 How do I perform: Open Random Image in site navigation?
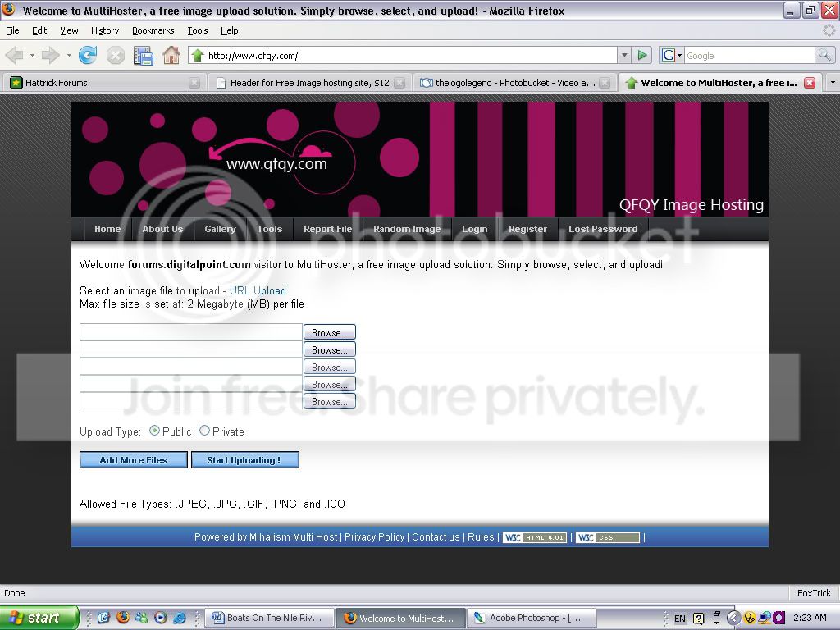407,229
